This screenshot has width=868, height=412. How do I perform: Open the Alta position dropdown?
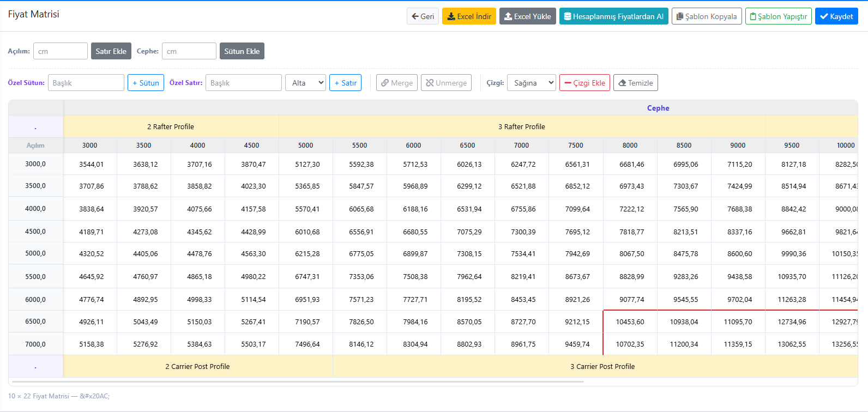305,83
